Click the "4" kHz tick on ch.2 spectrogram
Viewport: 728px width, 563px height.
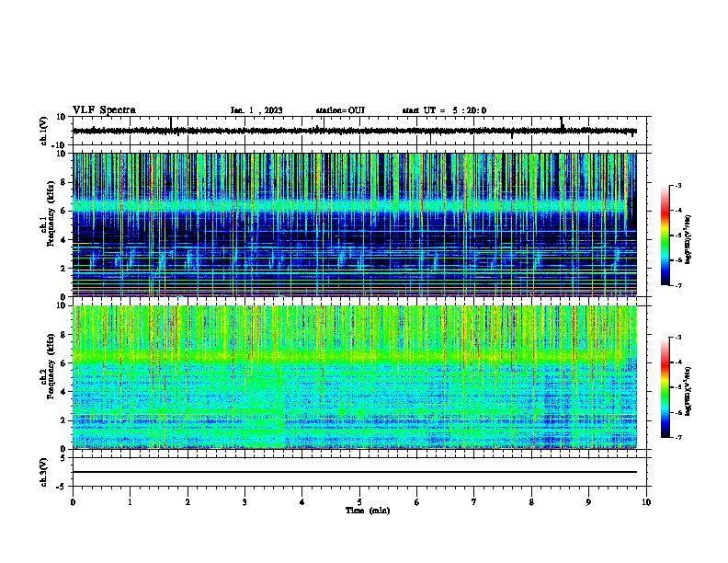[63, 392]
